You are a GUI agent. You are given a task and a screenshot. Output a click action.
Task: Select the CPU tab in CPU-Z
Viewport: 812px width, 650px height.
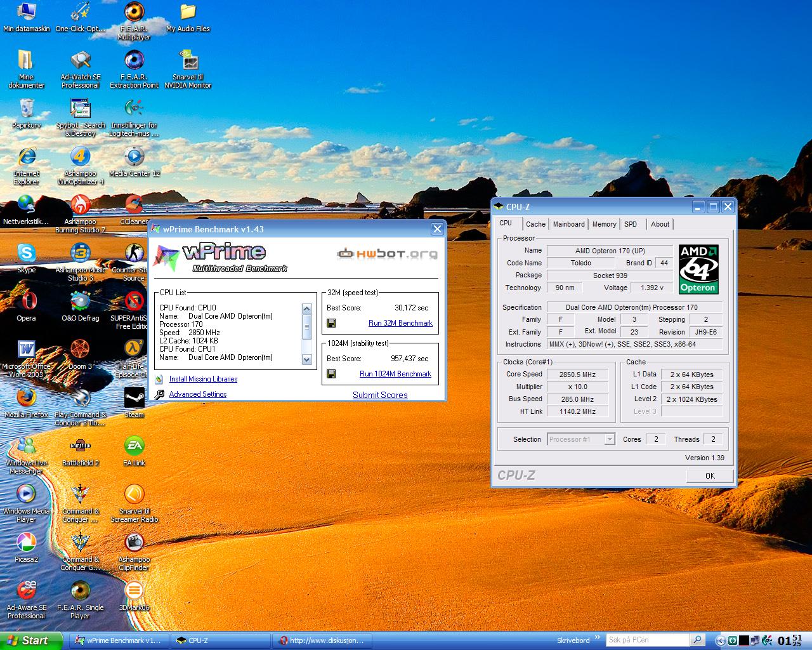click(506, 223)
